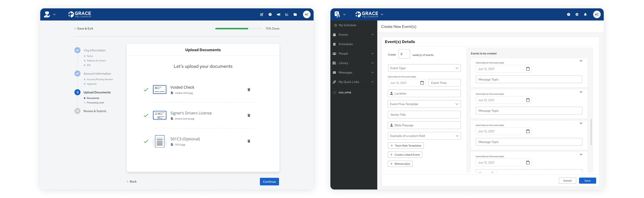Image resolution: width=644 pixels, height=198 pixels.
Task: Remove the 501C3 document via trash icon
Action: (249, 141)
